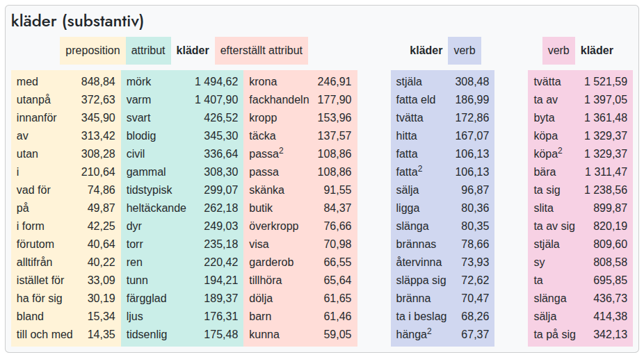Select the phrase 'ta av sig'

click(x=554, y=226)
